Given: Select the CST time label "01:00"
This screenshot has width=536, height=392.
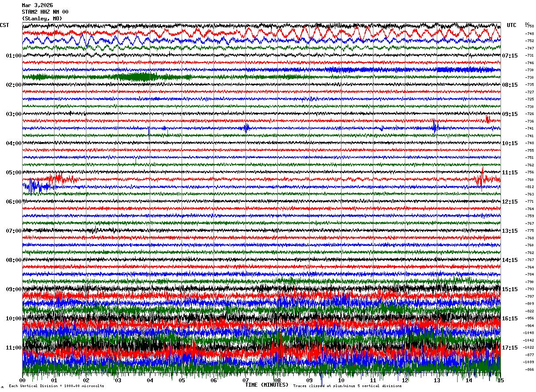Looking at the screenshot, I should click(x=14, y=56).
